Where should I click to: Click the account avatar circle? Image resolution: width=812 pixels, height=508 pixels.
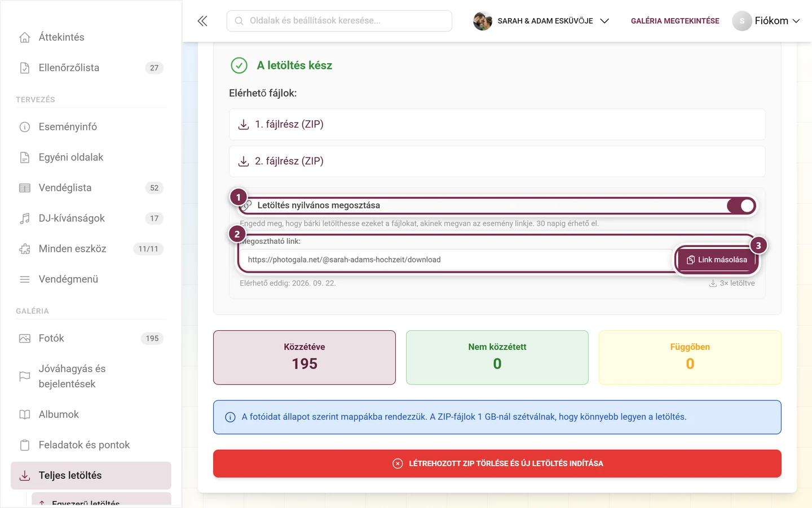pyautogui.click(x=742, y=21)
